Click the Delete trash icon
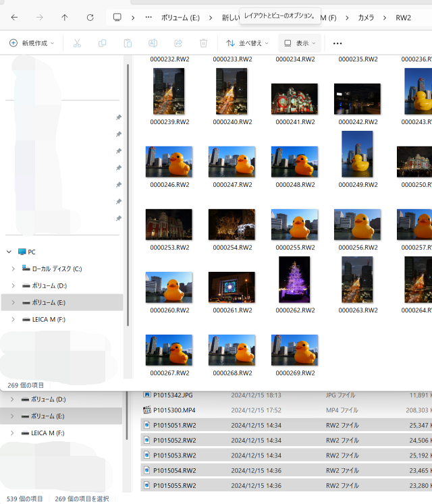 pos(203,43)
